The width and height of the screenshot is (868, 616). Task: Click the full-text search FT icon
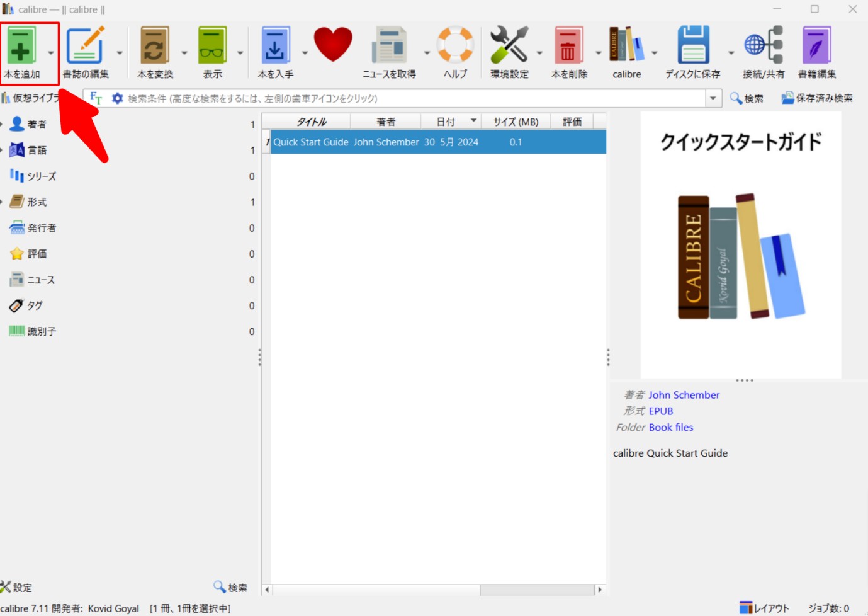[96, 98]
